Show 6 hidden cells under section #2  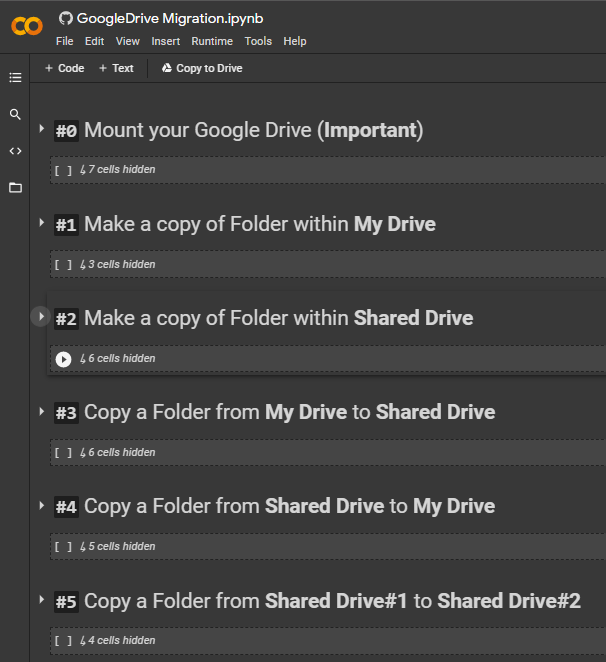click(118, 358)
